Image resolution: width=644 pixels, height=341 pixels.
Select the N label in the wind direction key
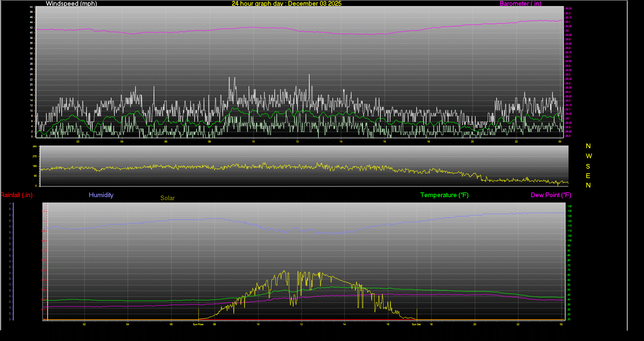tap(588, 146)
